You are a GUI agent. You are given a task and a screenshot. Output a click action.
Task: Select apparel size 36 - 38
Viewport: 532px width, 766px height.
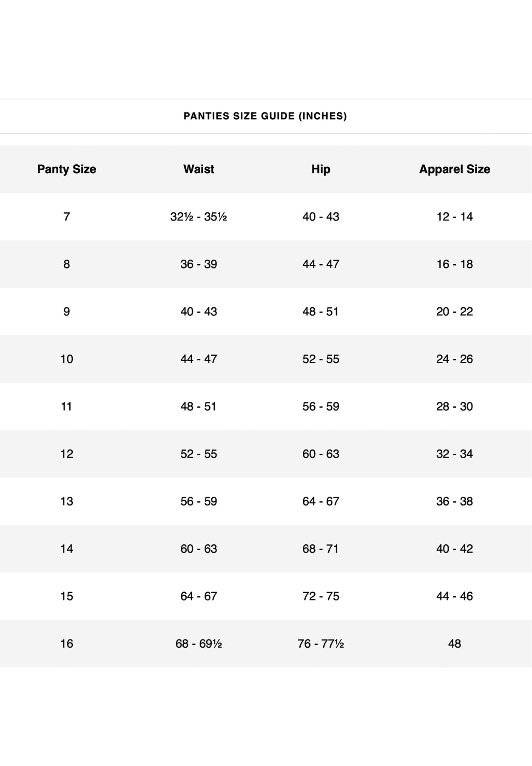[454, 501]
